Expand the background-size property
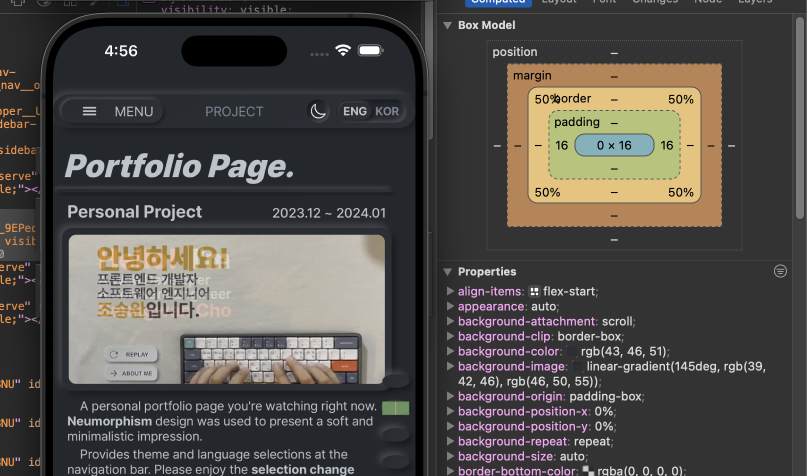The image size is (809, 476). (450, 456)
